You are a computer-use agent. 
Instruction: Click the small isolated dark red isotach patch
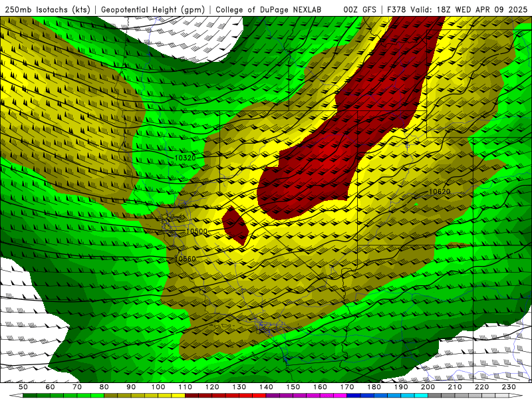tap(235, 225)
